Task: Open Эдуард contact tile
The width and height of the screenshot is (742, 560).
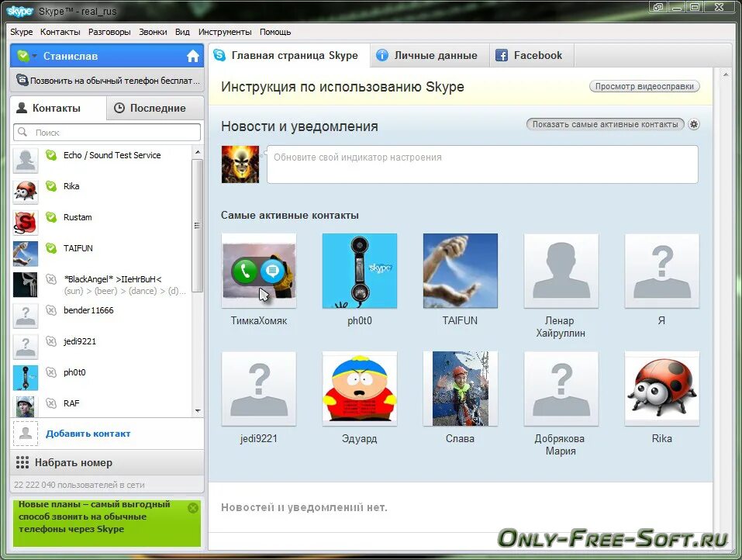Action: [x=360, y=389]
